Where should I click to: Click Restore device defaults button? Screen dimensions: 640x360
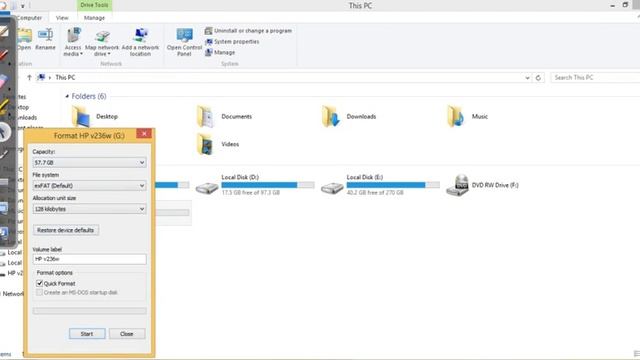[66, 230]
